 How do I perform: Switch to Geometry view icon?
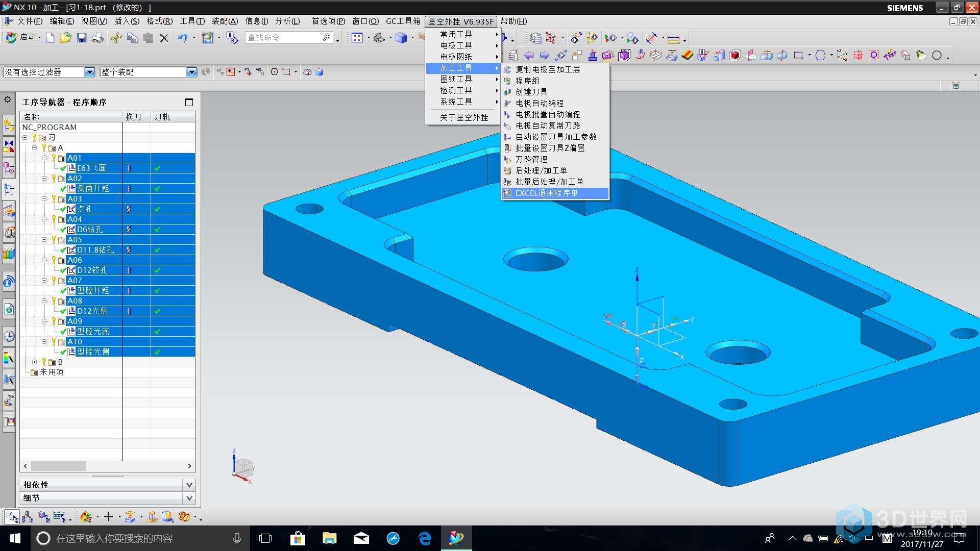pyautogui.click(x=44, y=517)
